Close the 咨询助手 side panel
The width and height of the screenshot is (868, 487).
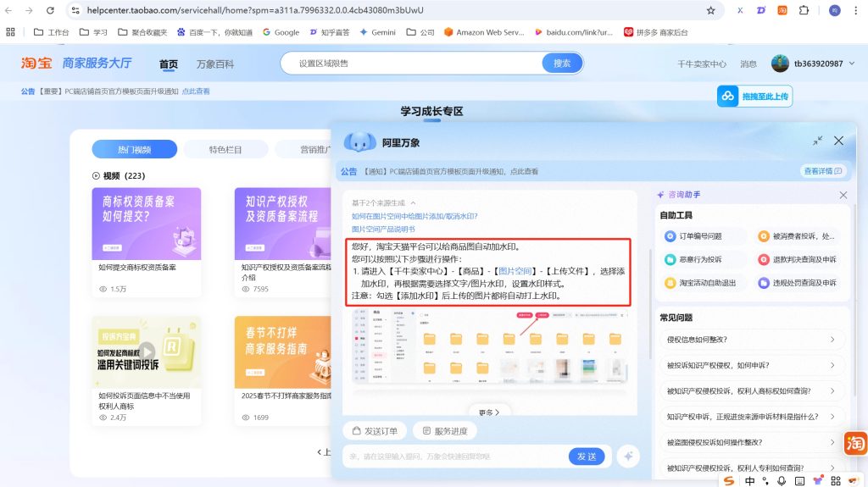pyautogui.click(x=843, y=196)
